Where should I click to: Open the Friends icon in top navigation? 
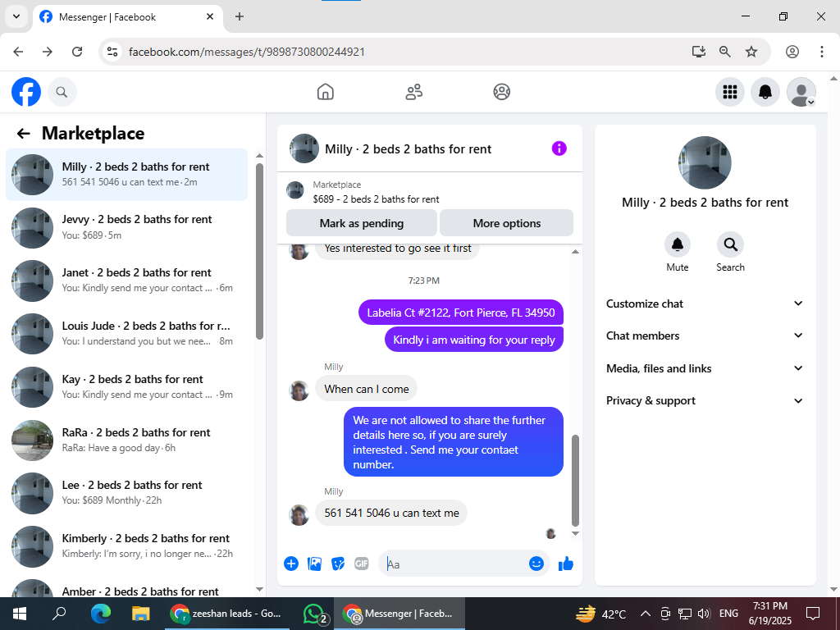coord(413,92)
